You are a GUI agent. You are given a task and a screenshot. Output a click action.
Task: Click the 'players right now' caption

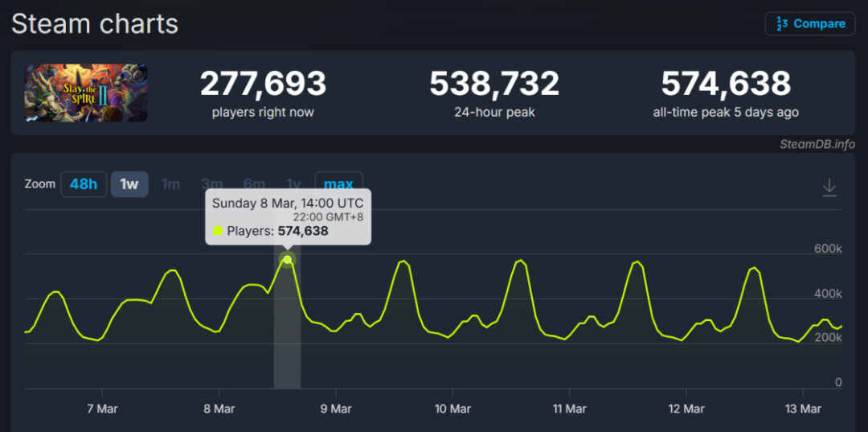coord(263,113)
